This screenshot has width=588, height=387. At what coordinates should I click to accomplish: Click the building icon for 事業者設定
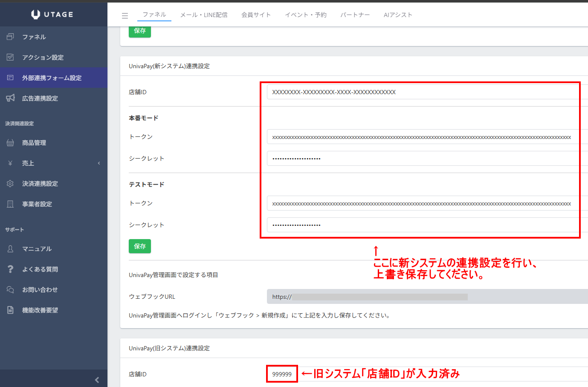pyautogui.click(x=11, y=204)
